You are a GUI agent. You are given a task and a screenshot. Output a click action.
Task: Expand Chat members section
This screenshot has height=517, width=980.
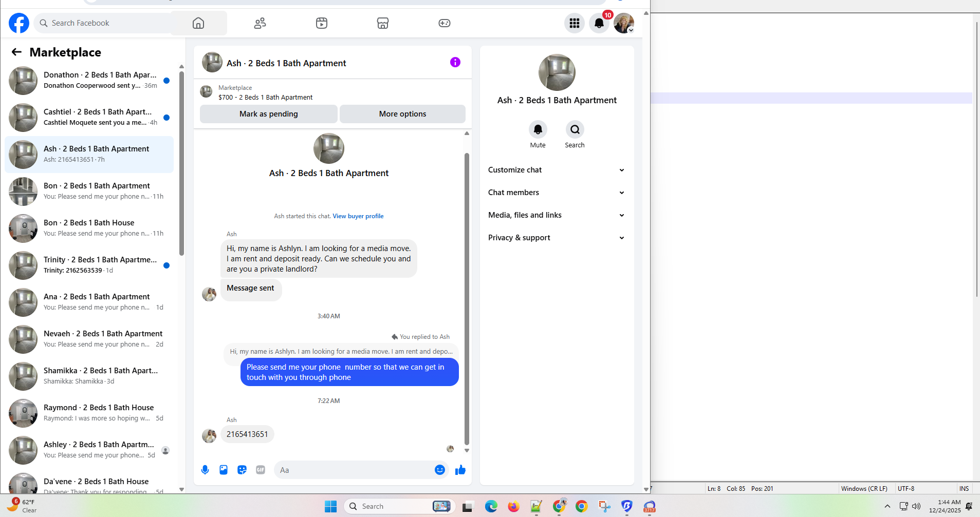click(557, 193)
